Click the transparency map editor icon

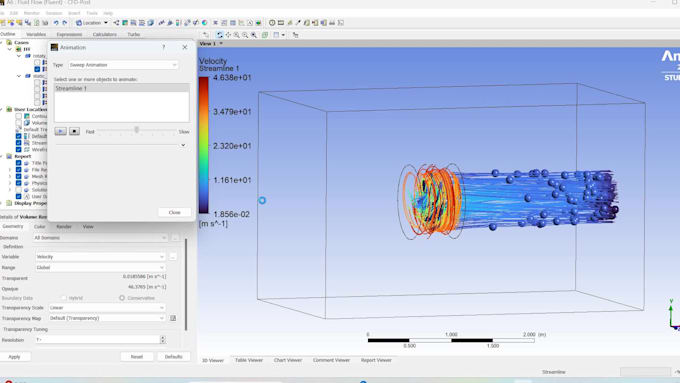point(173,318)
